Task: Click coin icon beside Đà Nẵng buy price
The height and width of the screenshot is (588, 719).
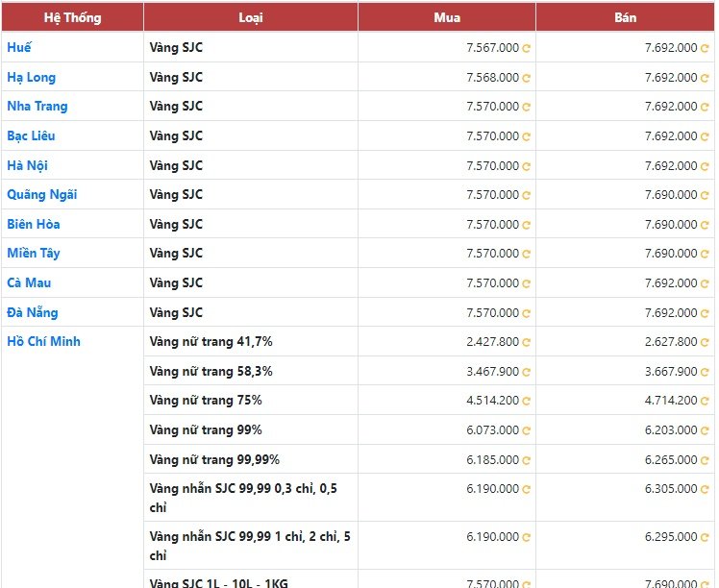Action: [526, 313]
